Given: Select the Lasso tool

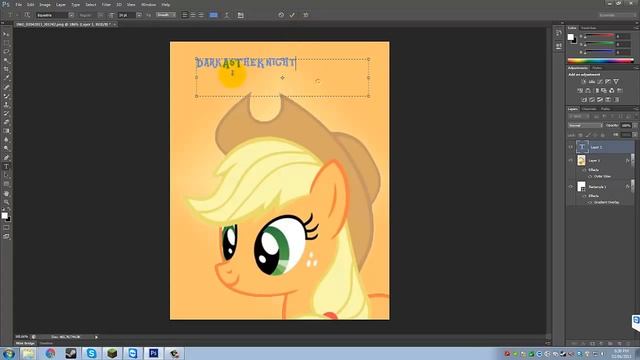Looking at the screenshot, I should (x=6, y=52).
